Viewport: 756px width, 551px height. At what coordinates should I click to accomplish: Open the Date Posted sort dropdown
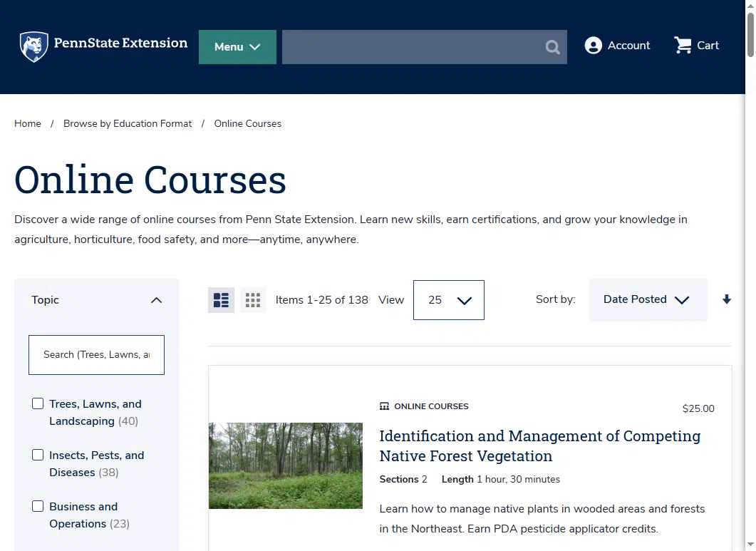[x=648, y=299]
